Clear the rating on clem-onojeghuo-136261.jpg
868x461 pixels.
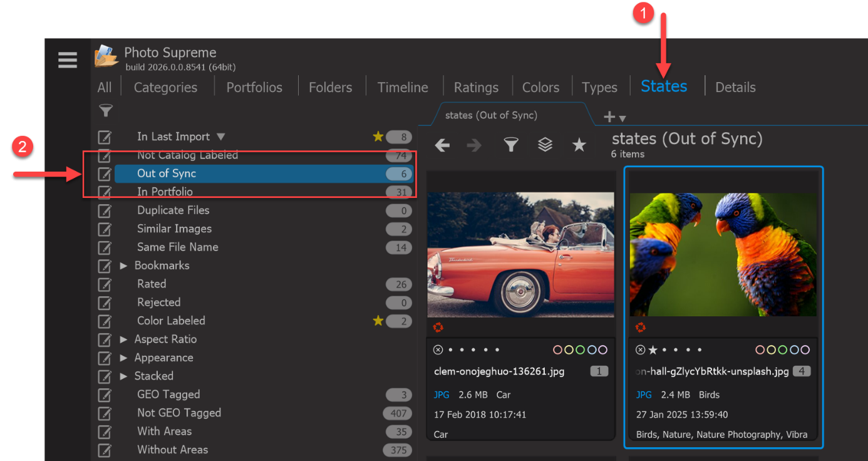point(438,350)
